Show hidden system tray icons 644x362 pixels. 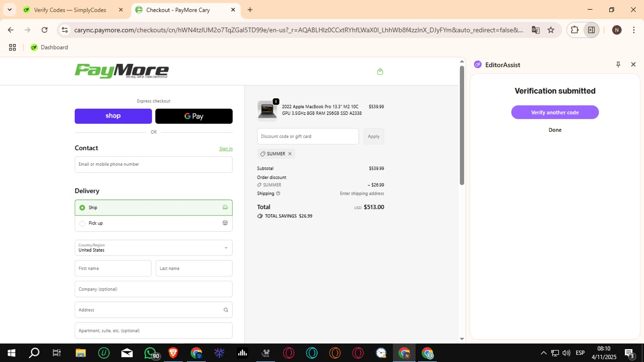coord(544,353)
